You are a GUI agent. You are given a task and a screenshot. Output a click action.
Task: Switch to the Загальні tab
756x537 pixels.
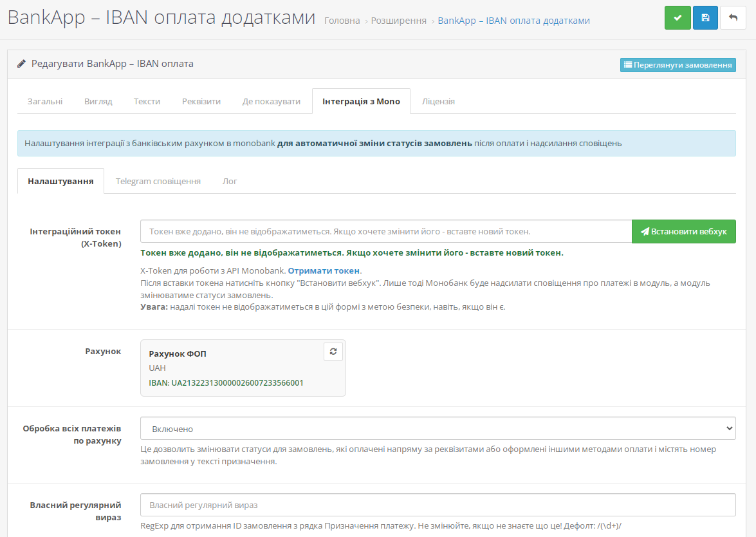click(45, 102)
